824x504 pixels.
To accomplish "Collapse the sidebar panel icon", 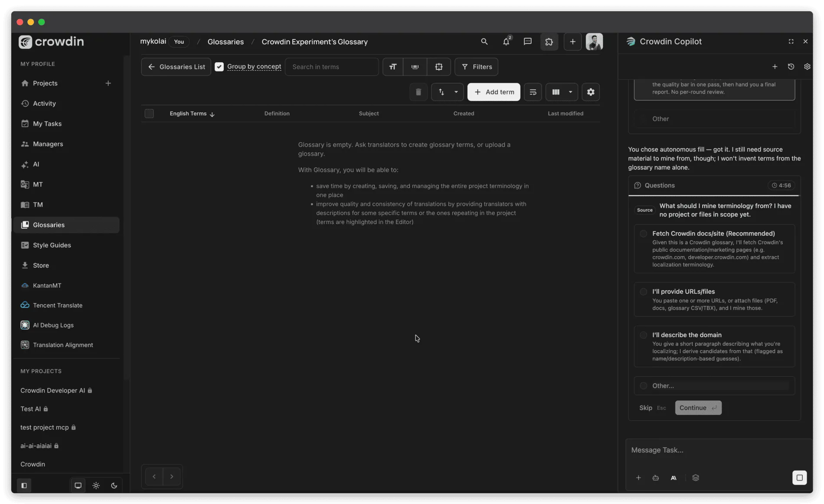I will (24, 485).
